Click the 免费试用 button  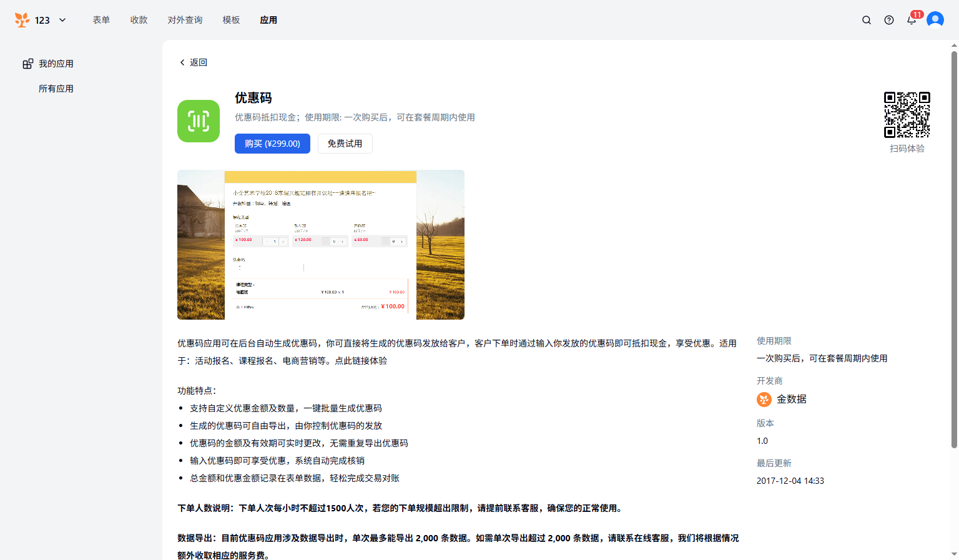tap(345, 144)
